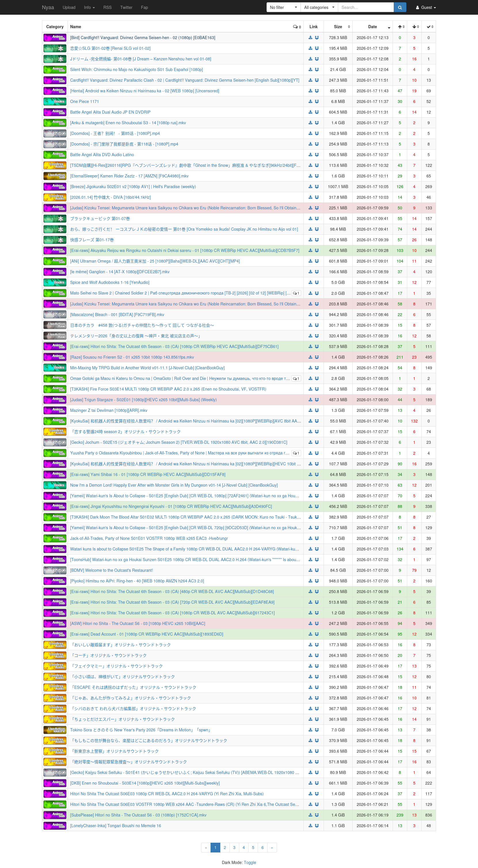Open the All categories dropdown
The width and height of the screenshot is (478, 868).
(319, 7)
